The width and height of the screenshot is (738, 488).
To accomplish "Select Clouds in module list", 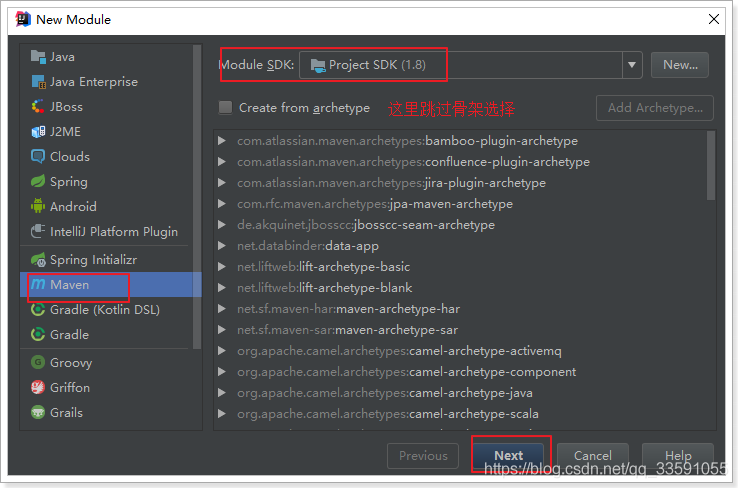I will [106, 156].
